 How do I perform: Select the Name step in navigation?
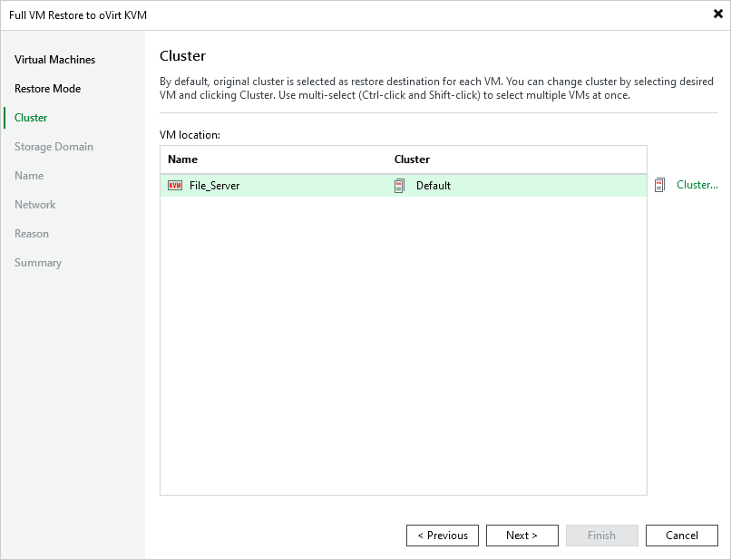tap(28, 175)
